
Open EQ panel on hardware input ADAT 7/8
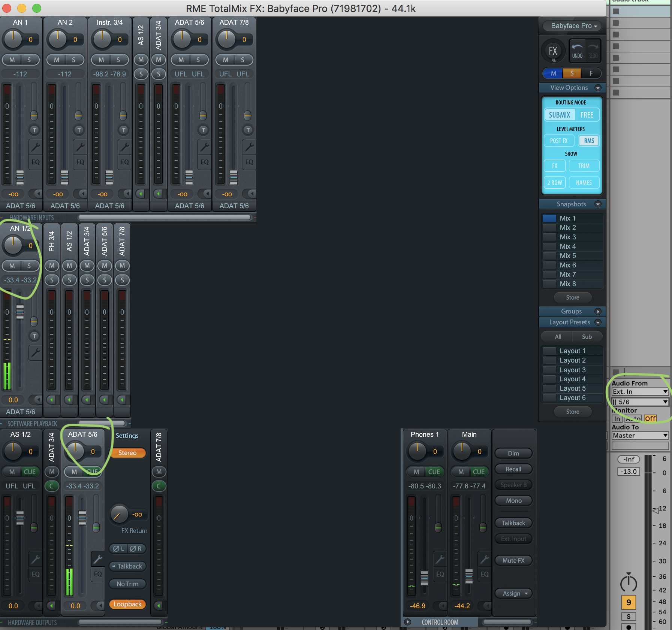[x=249, y=162]
